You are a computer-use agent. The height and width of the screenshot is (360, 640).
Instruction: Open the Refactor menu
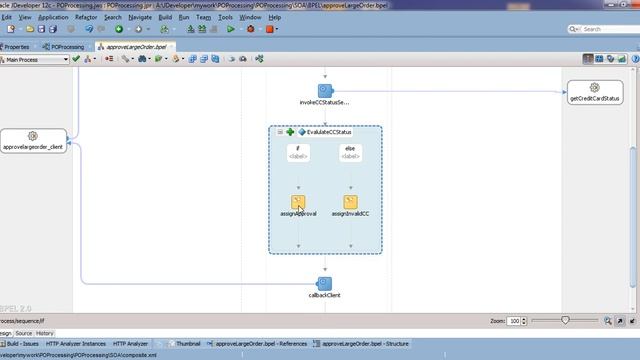click(x=86, y=17)
